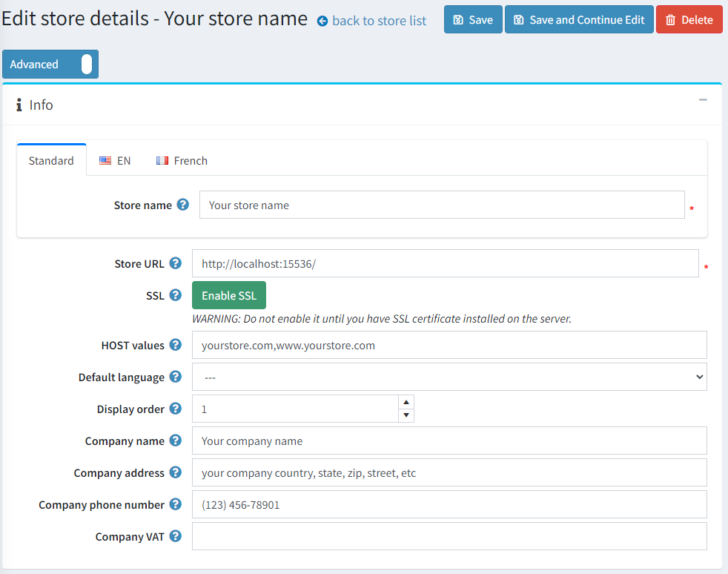Switch to the French language tab

[x=182, y=160]
